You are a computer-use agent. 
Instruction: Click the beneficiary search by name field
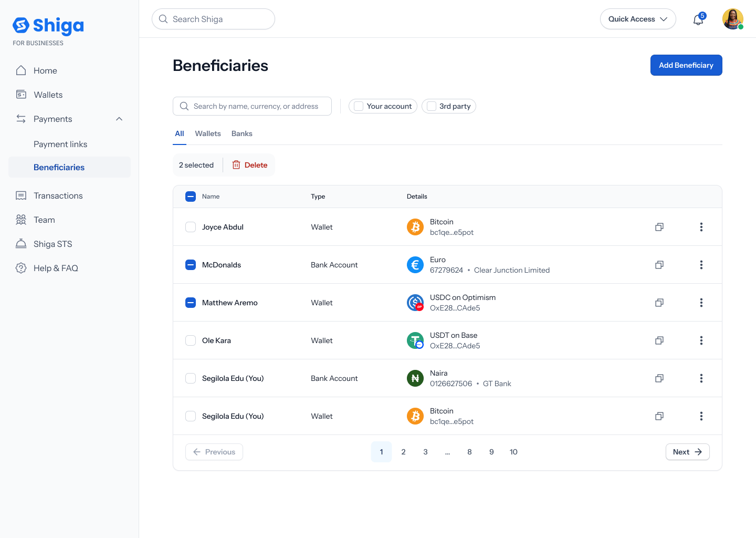252,106
